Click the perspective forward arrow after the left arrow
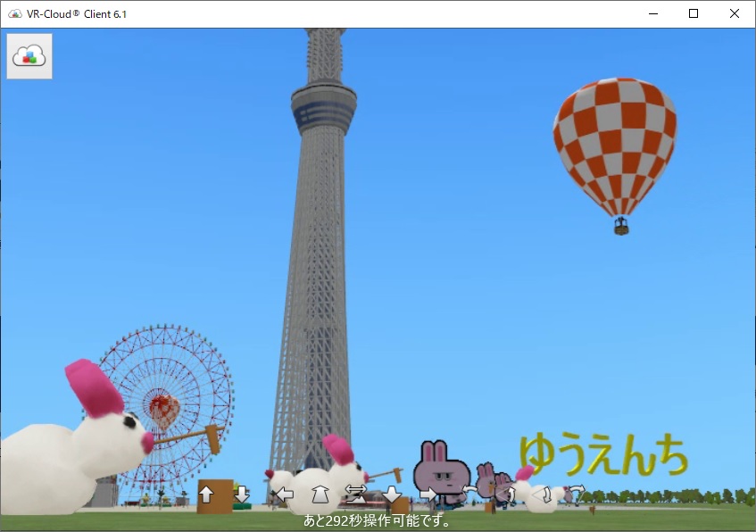Image resolution: width=756 pixels, height=532 pixels. (x=320, y=495)
